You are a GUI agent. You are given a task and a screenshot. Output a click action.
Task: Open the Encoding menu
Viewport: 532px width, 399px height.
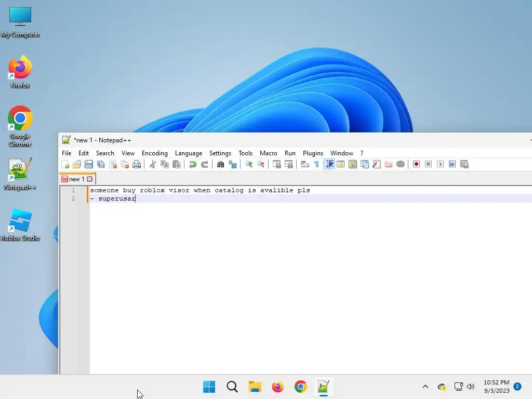tap(155, 153)
